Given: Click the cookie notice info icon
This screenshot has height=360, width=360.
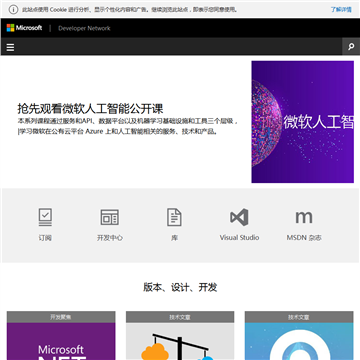Looking at the screenshot, I should pyautogui.click(x=13, y=9).
